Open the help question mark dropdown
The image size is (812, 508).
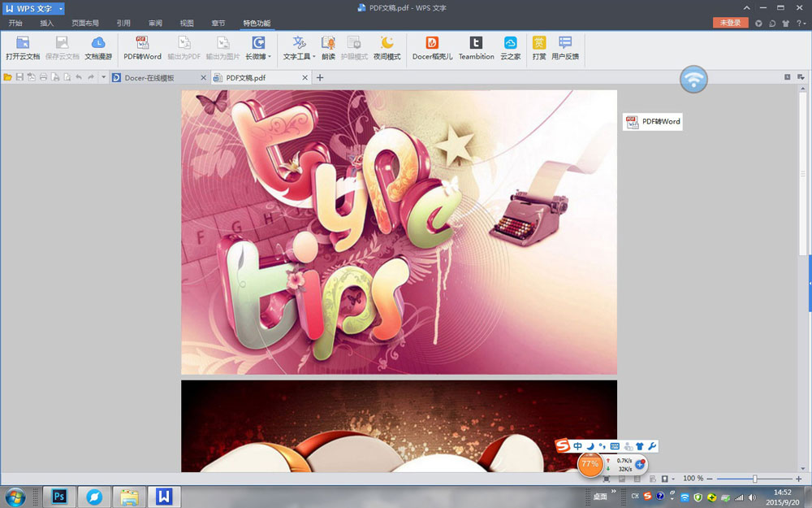[801, 24]
